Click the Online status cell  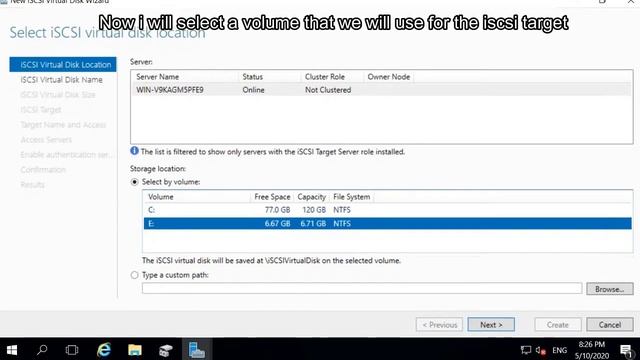click(x=253, y=90)
